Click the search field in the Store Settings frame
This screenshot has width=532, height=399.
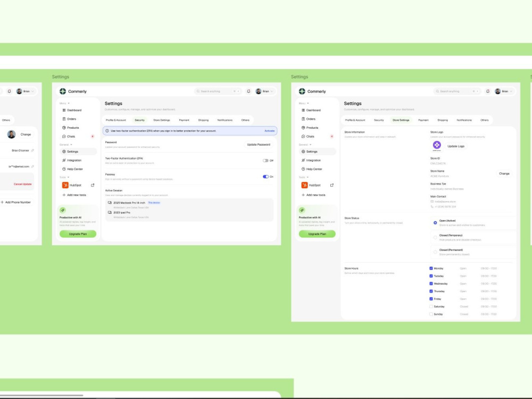[458, 92]
